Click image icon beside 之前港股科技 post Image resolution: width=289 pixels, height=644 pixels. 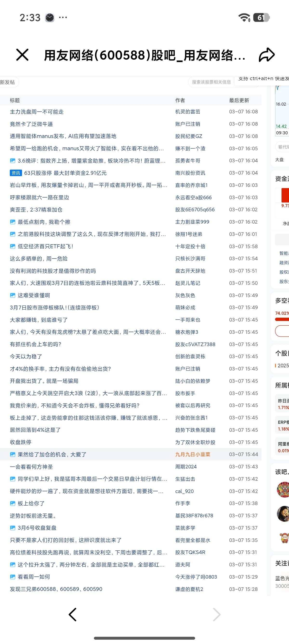tap(13, 234)
